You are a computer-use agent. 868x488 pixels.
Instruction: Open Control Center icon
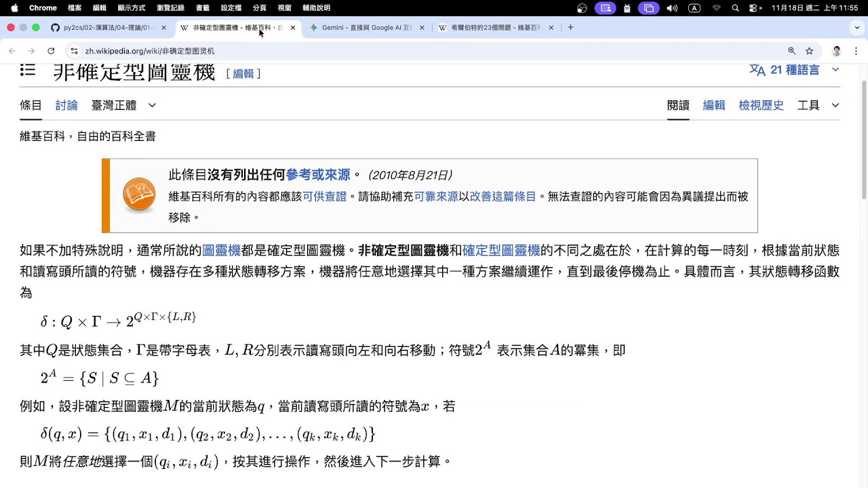coord(754,8)
